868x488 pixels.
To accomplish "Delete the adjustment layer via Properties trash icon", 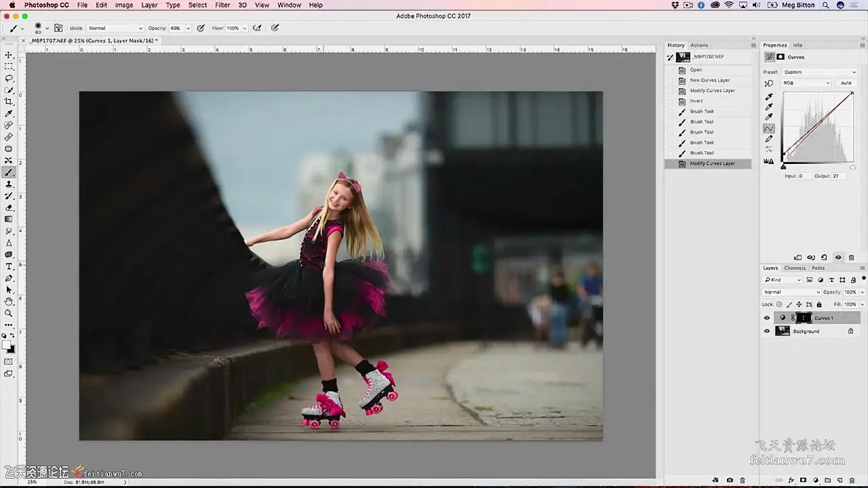I will 852,258.
